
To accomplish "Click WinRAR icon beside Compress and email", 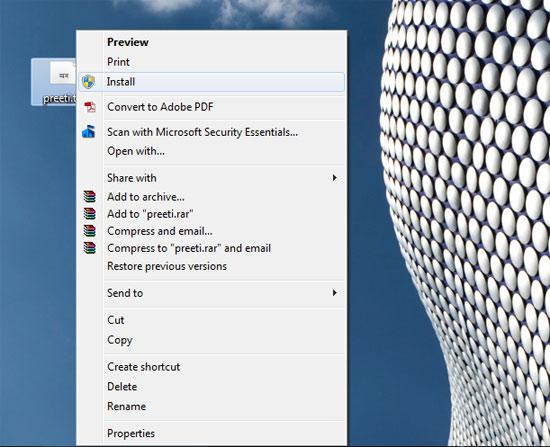I will [89, 231].
